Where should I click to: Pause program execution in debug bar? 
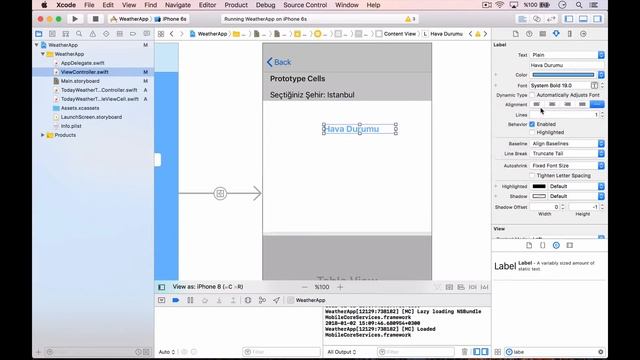pyautogui.click(x=190, y=300)
